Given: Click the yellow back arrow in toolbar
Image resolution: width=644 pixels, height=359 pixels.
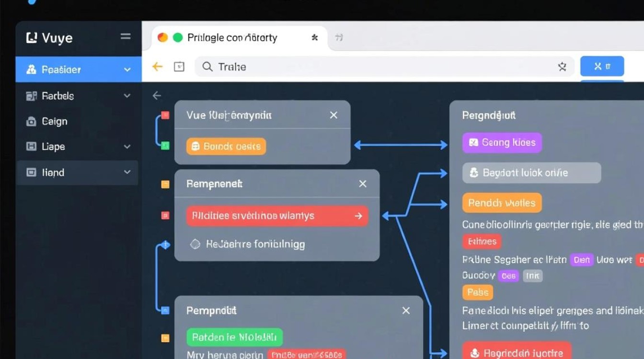Looking at the screenshot, I should tap(157, 67).
